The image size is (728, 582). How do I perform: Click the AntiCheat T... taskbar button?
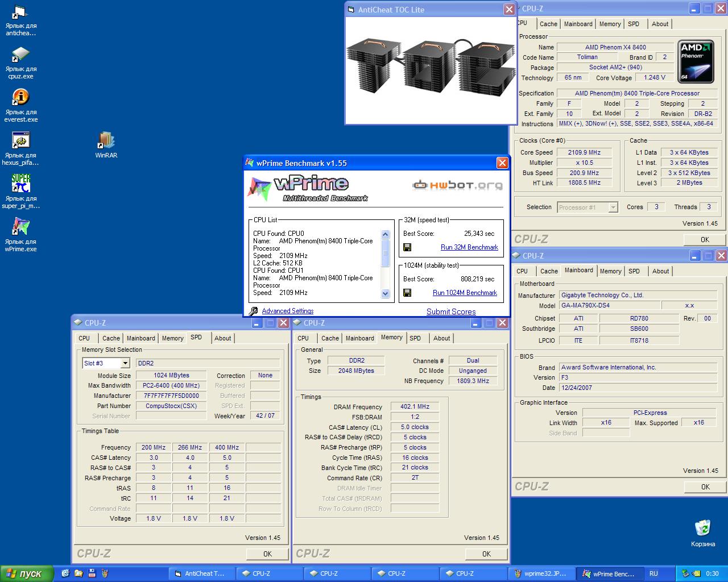coord(203,573)
